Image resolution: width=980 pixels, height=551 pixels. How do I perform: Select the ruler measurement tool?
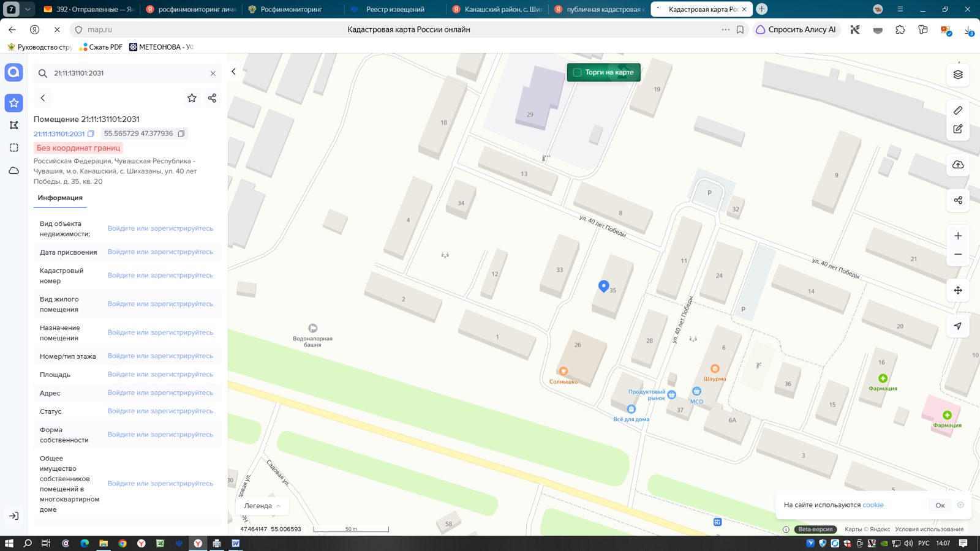tap(958, 110)
